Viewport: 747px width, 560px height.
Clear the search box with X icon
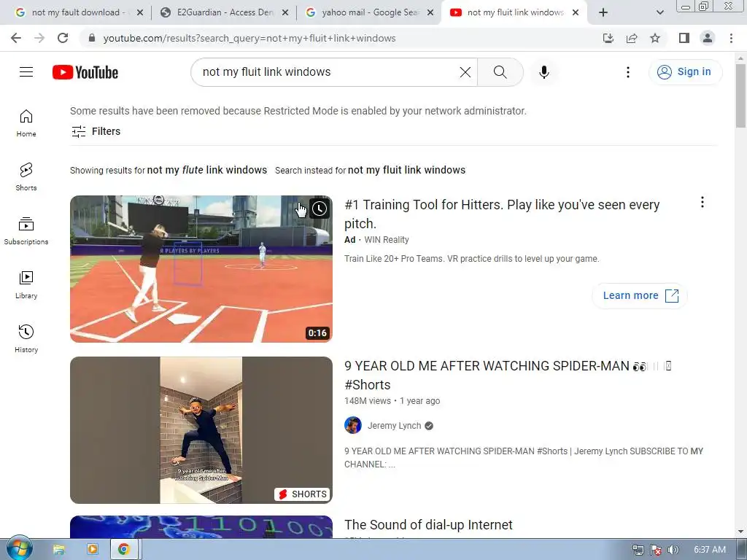click(x=465, y=72)
